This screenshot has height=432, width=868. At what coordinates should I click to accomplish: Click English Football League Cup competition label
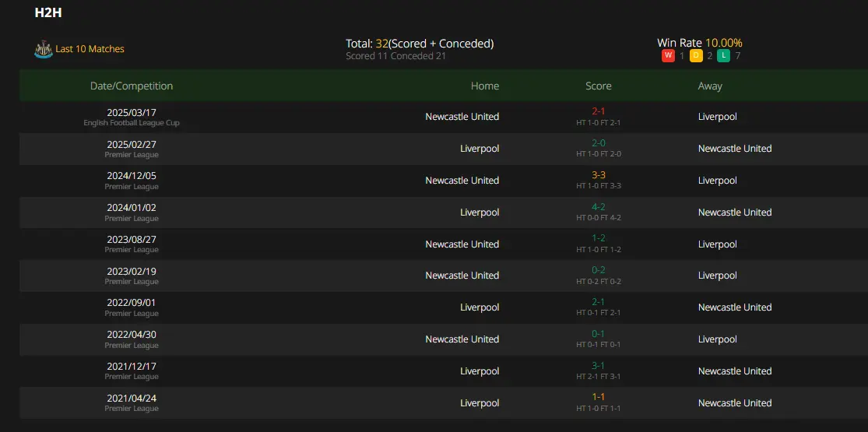click(132, 123)
